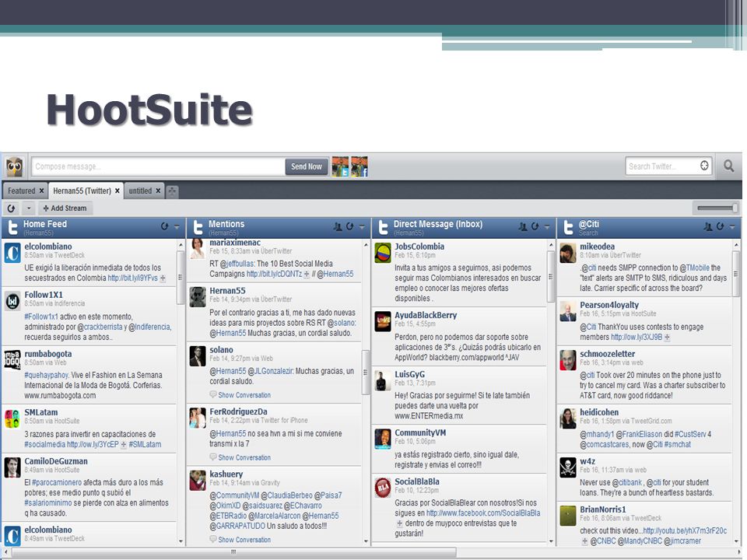This screenshot has width=747, height=560.
Task: Open the #quehaypahoy hashtag link
Action: (46, 375)
